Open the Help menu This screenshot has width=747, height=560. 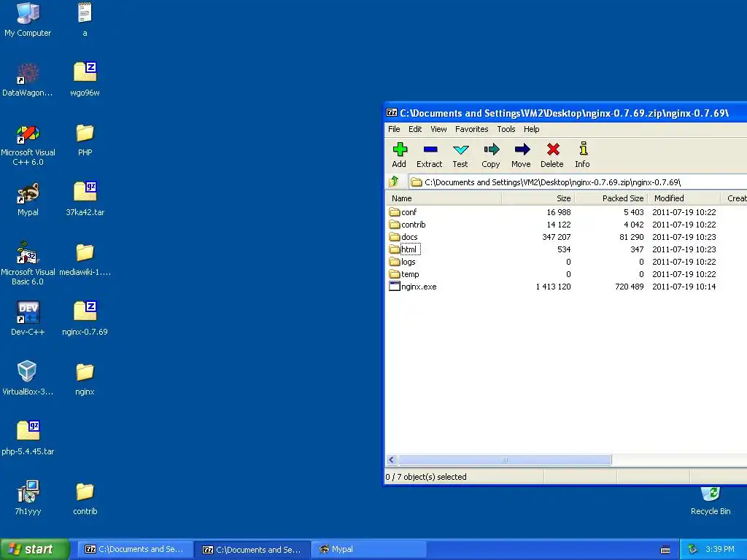531,129
